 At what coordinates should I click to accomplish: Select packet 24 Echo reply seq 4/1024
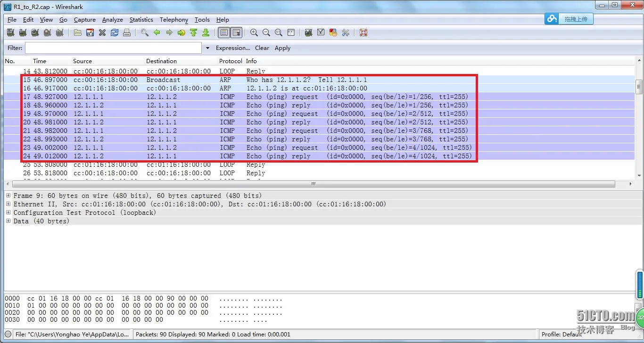(x=319, y=156)
